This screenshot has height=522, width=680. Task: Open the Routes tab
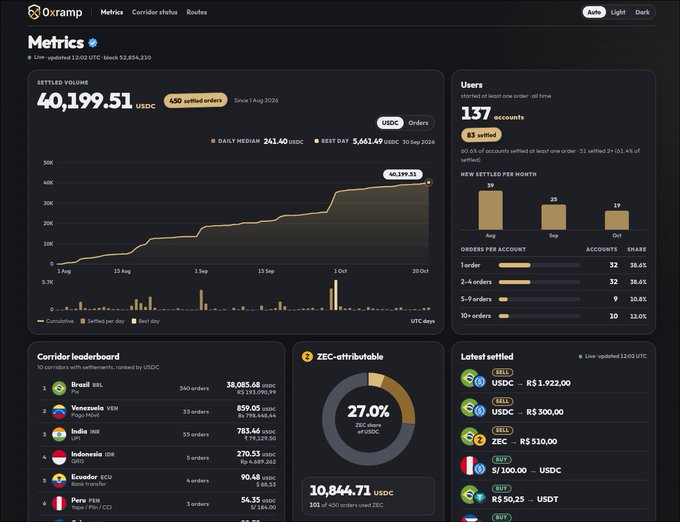click(x=196, y=12)
